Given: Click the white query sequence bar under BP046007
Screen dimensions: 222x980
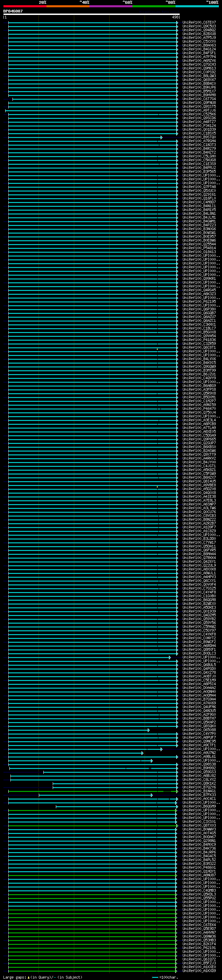Looking at the screenshot, I should [x=92, y=15].
